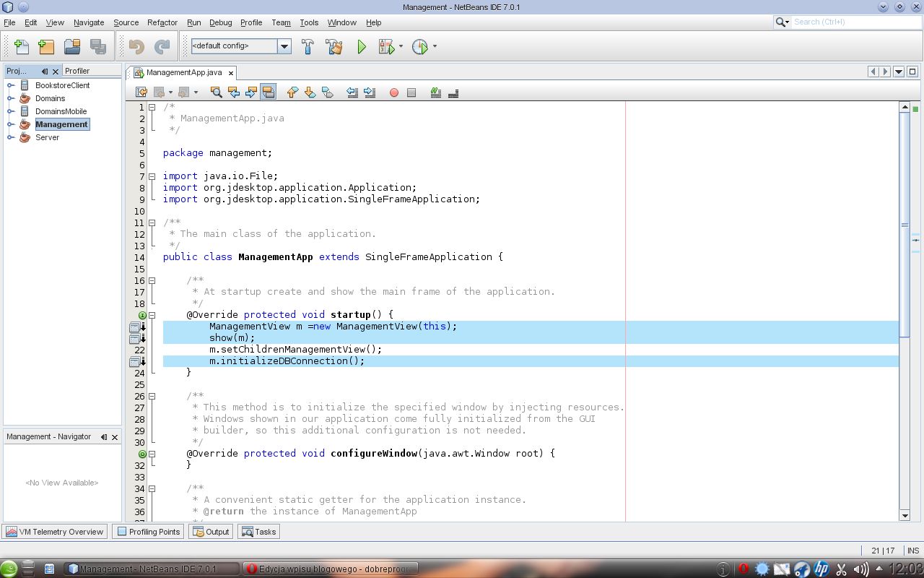Image resolution: width=924 pixels, height=578 pixels.
Task: Select the Next Bookmark icon
Action: point(310,92)
